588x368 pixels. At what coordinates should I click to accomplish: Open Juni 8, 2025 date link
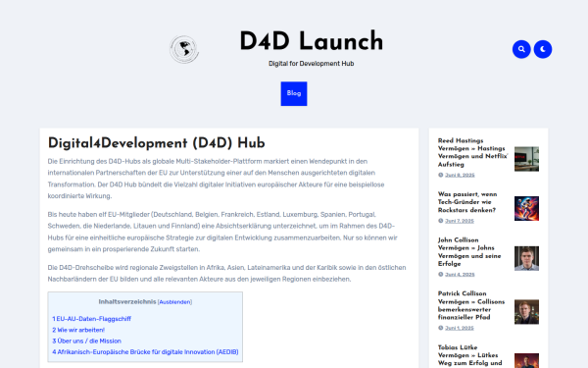[x=460, y=175]
